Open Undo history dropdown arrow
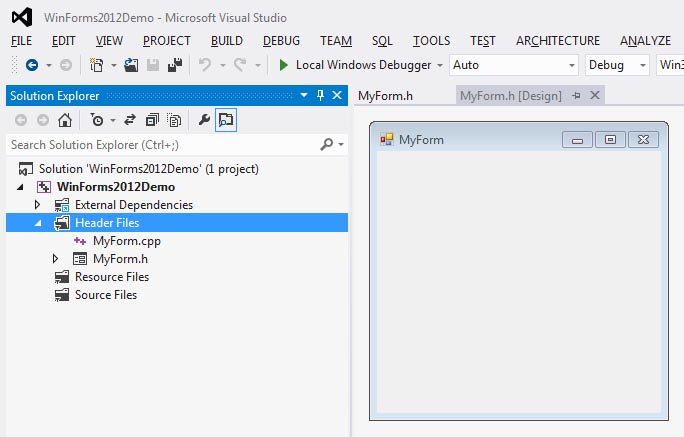The width and height of the screenshot is (684, 437). click(222, 65)
